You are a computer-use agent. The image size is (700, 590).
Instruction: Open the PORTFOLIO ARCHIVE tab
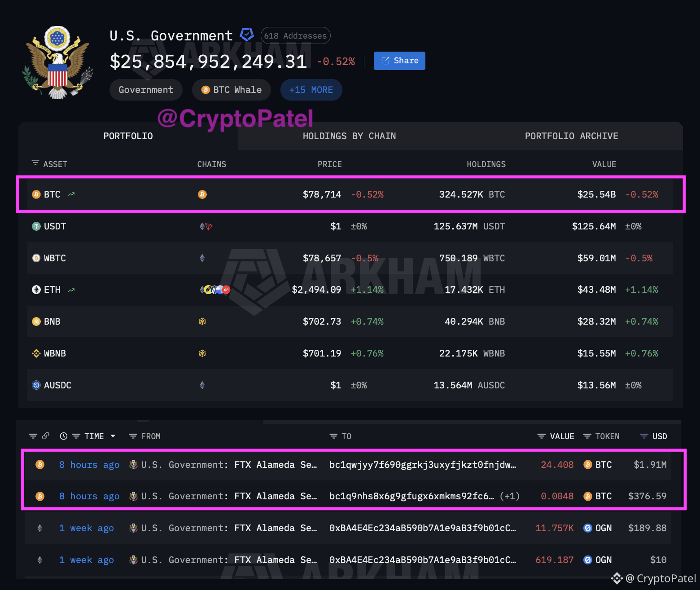(x=571, y=136)
